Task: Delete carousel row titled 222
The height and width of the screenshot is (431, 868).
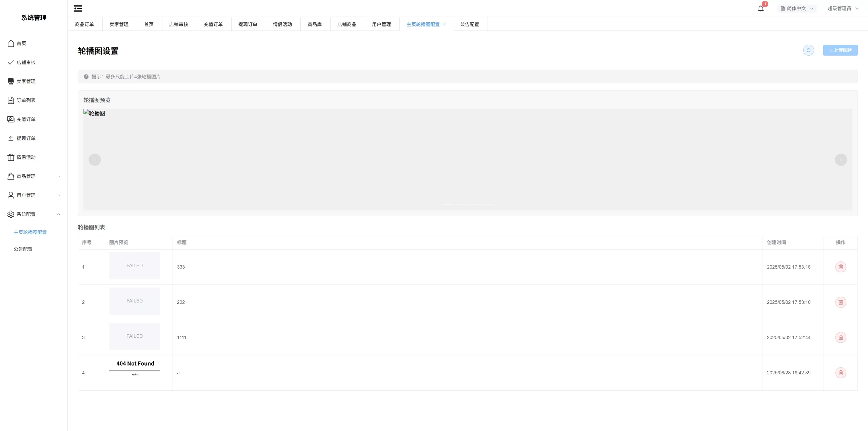Action: coord(841,302)
